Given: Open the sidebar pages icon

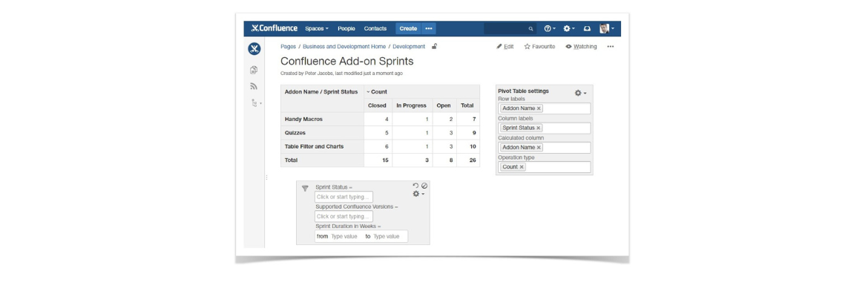Looking at the screenshot, I should [x=254, y=70].
